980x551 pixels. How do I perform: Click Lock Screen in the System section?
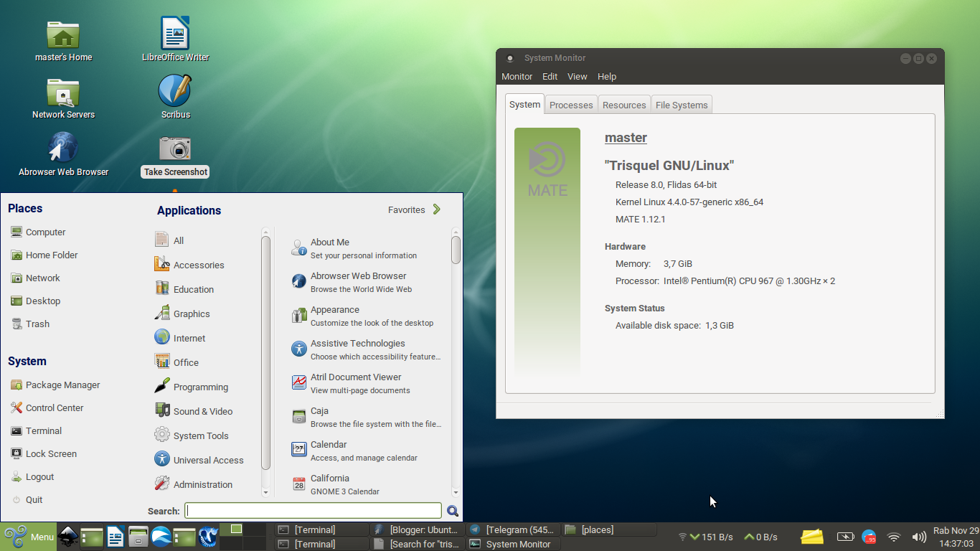(43, 453)
